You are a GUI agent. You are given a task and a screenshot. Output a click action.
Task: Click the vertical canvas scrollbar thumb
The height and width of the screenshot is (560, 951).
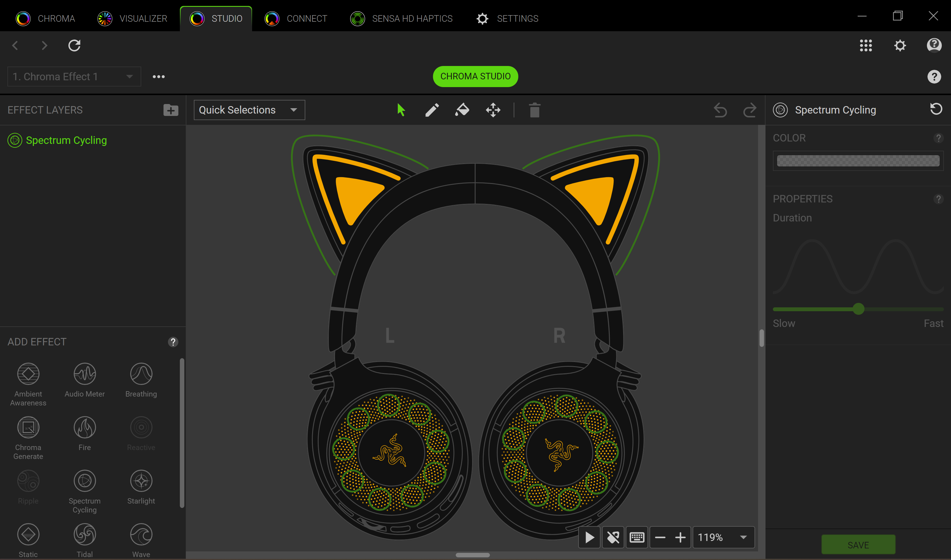[762, 338]
